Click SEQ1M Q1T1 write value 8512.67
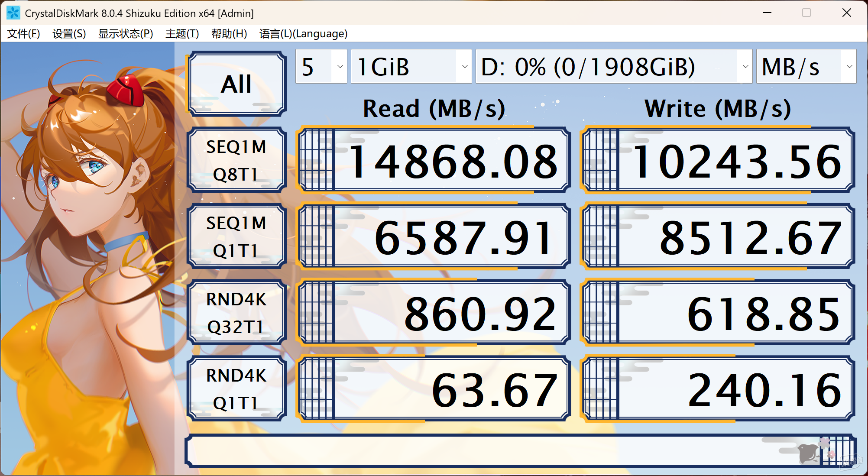This screenshot has height=476, width=868. coord(718,236)
